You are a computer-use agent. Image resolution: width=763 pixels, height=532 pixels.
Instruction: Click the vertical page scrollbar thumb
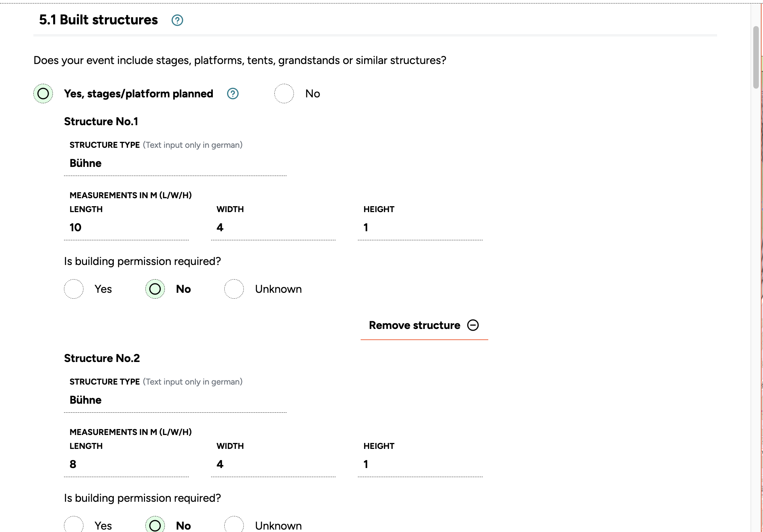point(756,57)
